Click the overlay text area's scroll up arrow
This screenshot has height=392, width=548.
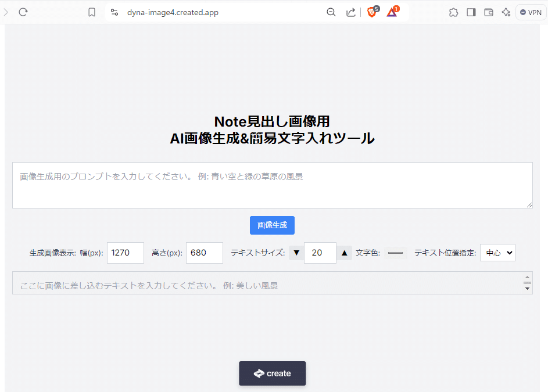[528, 277]
